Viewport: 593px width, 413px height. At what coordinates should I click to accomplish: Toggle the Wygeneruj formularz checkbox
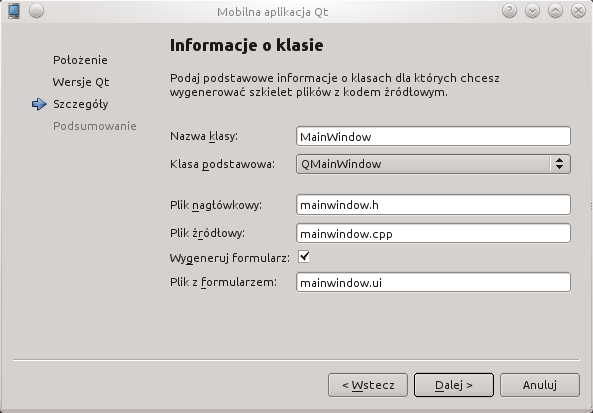(304, 257)
